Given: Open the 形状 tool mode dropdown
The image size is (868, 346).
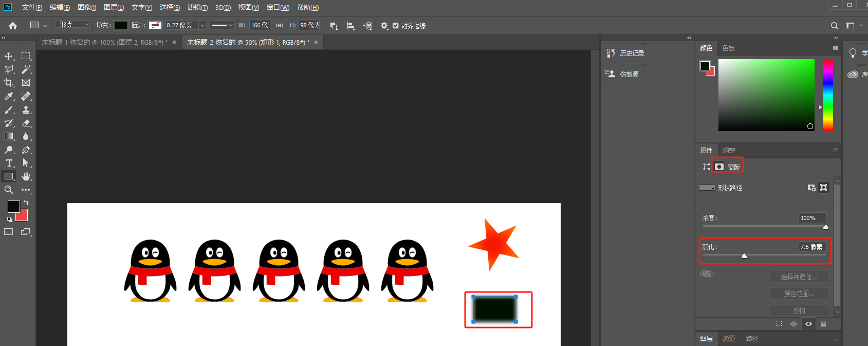Looking at the screenshot, I should [x=73, y=25].
